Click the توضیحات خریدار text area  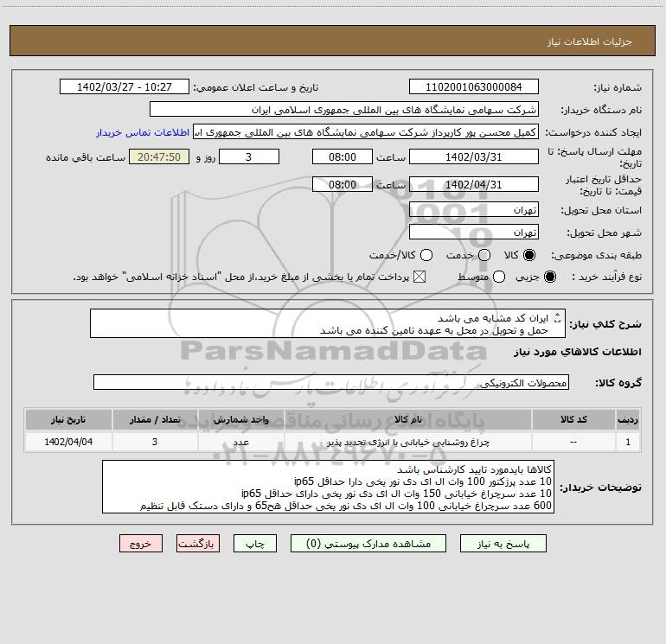tap(328, 487)
